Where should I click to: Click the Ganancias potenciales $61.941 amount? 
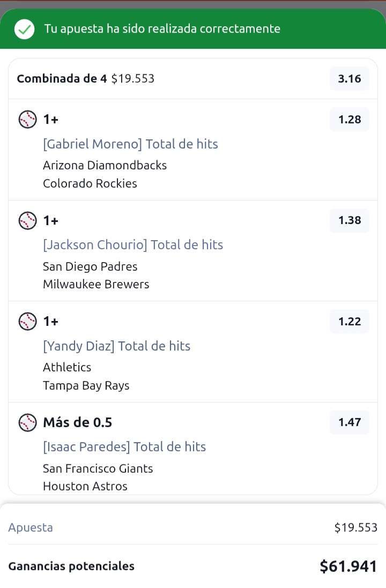coord(348,566)
